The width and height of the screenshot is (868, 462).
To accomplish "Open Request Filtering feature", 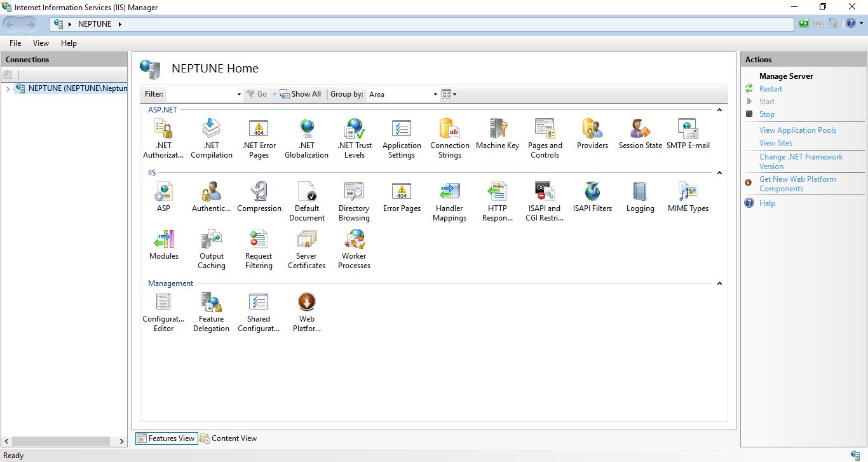I will (259, 249).
